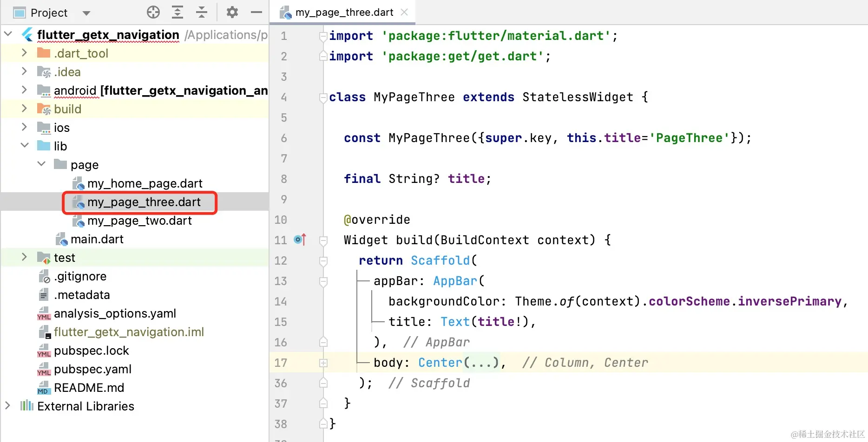Open main.dart in the tree
The image size is (868, 442).
click(x=97, y=239)
